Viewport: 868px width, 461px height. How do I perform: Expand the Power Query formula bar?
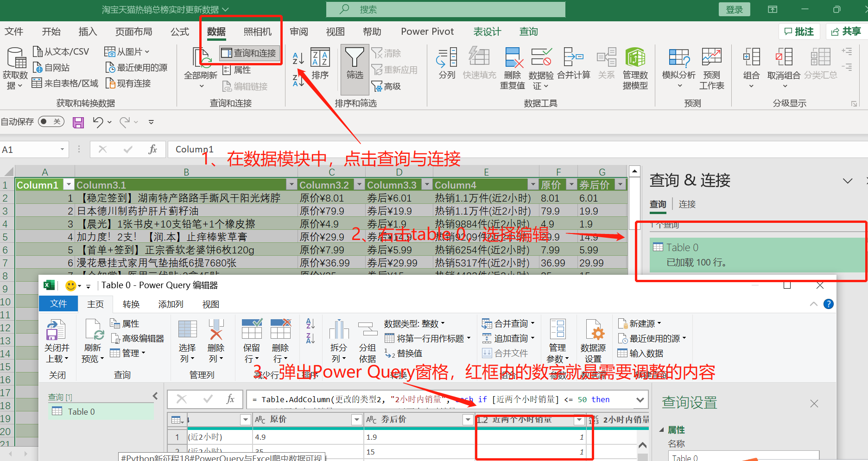click(640, 400)
